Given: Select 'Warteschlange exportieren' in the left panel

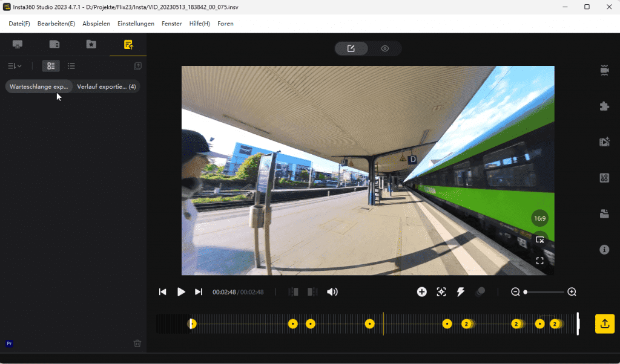Looking at the screenshot, I should [x=38, y=86].
